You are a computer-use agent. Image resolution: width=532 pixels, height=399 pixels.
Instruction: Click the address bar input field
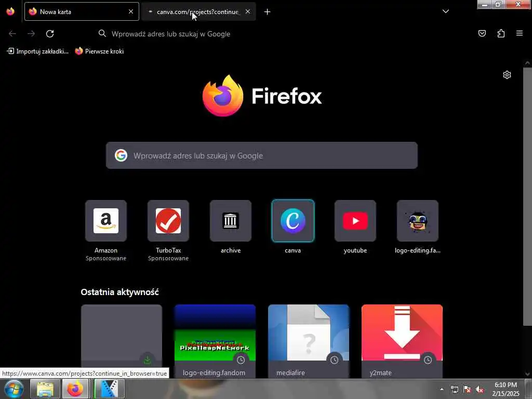(264, 34)
